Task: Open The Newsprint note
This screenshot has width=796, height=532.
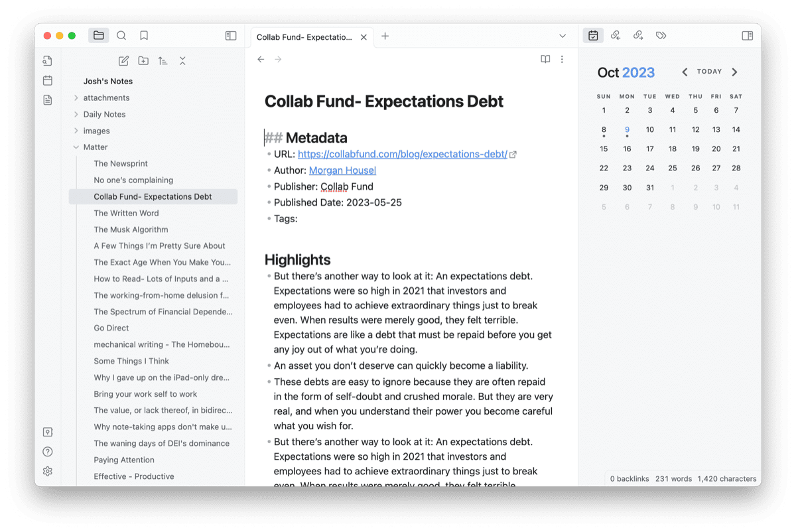Action: coord(121,164)
